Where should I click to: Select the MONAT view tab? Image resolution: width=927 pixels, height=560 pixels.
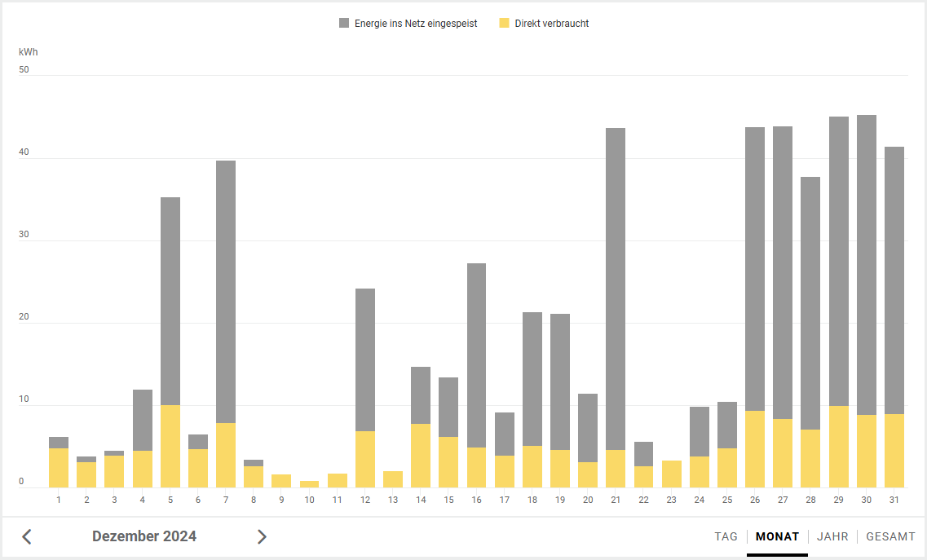coord(777,536)
